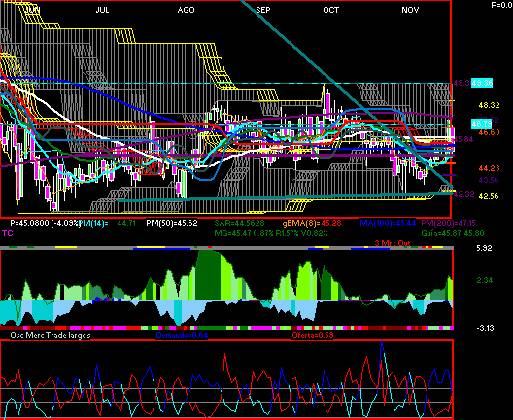The width and height of the screenshot is (513, 420).
Task: Click the -3.13 oscillator scale value
Action: click(x=485, y=328)
